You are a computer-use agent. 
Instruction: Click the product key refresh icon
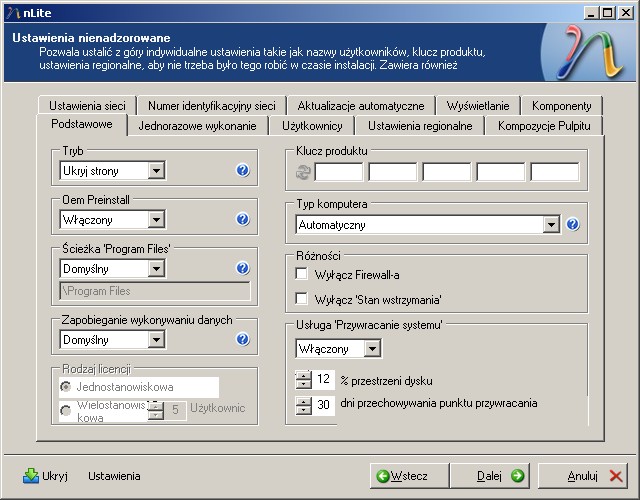coord(303,172)
